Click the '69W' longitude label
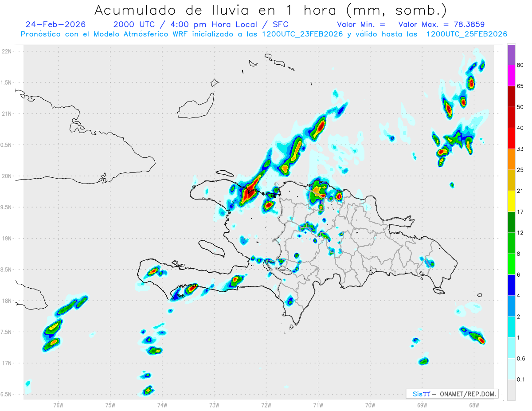Screen dimensions: 532x411 [x=422, y=405]
